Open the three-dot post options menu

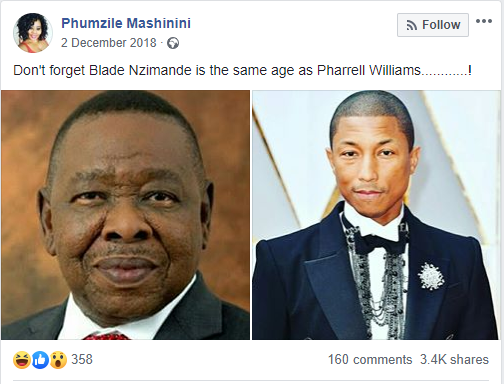point(484,21)
